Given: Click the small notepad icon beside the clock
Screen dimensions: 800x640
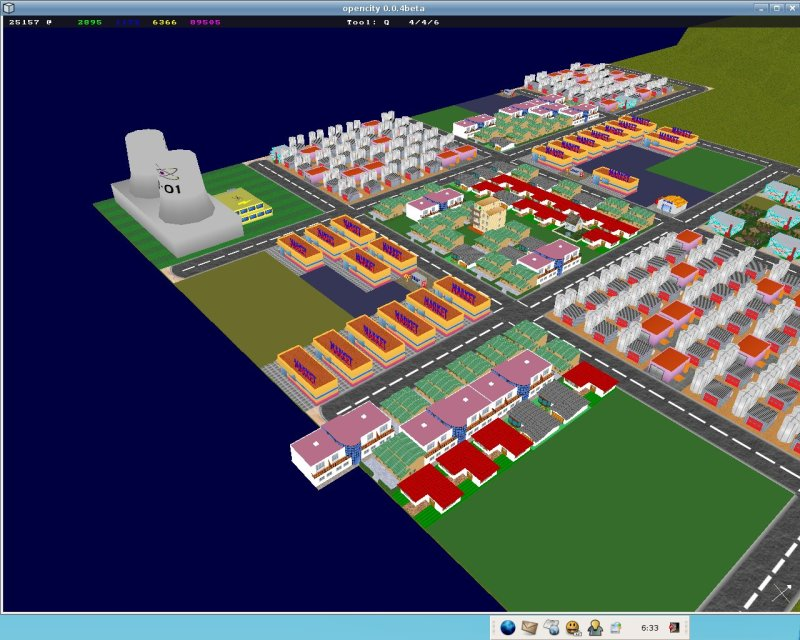Looking at the screenshot, I should (617, 628).
